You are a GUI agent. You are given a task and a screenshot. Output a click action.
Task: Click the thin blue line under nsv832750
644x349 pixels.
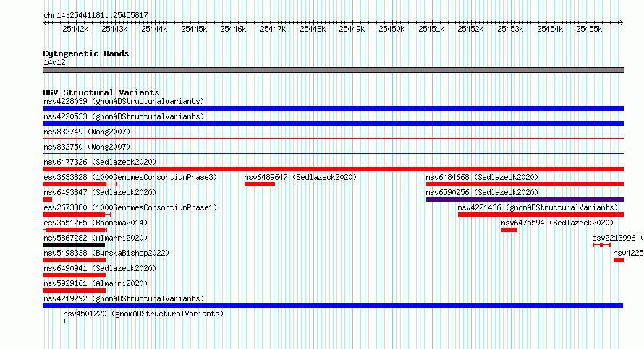coord(333,154)
